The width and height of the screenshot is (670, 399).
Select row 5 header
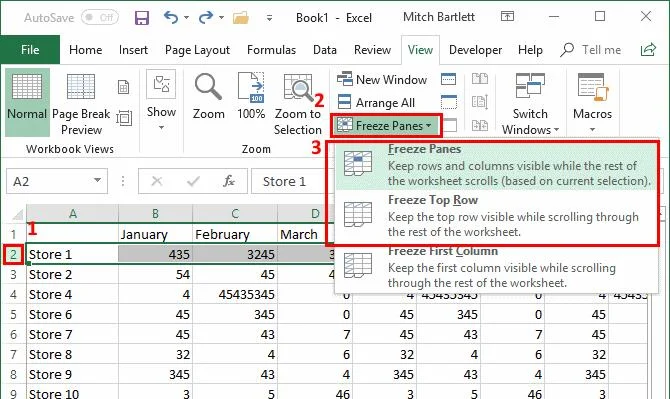tap(13, 314)
